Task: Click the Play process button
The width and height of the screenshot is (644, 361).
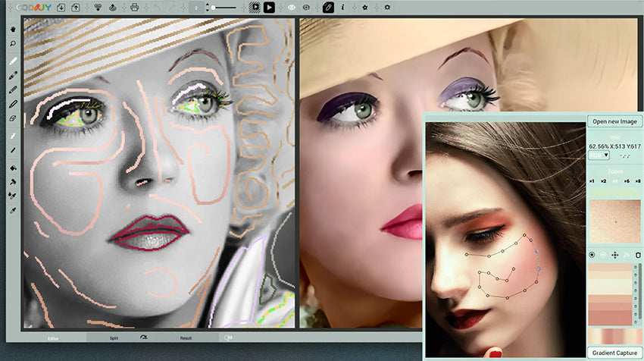Action: tap(269, 7)
